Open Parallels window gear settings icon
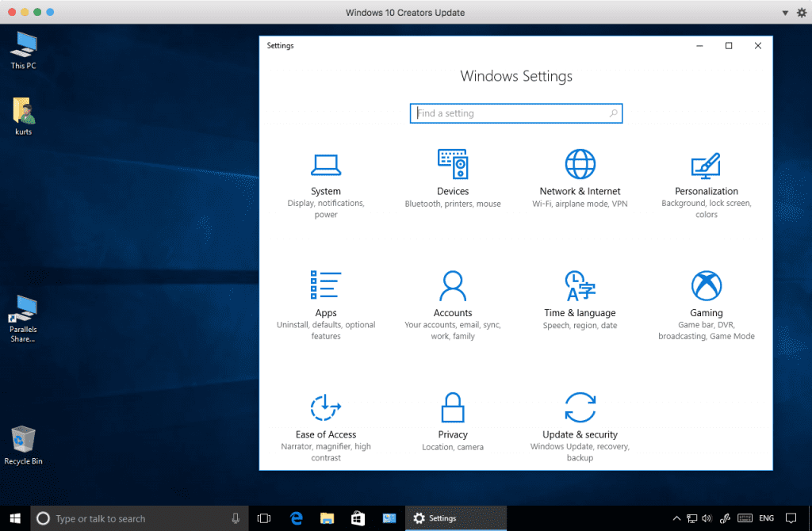The width and height of the screenshot is (812, 531). [x=802, y=13]
